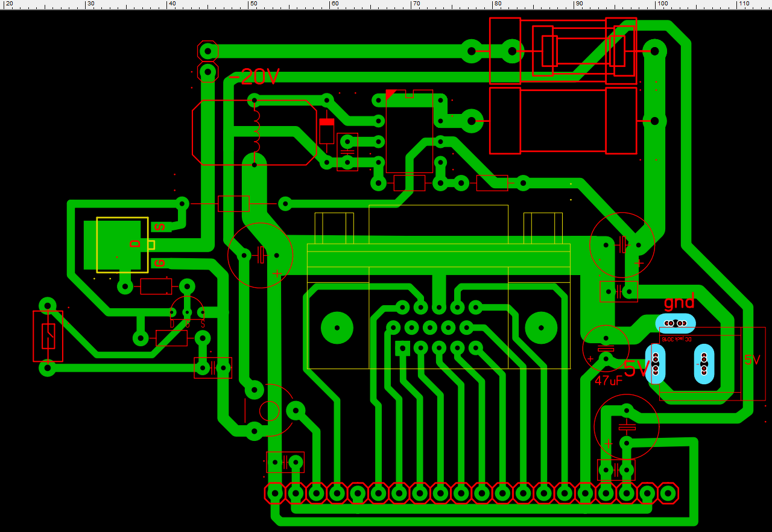Screen dimensions: 772x532
Task: Select the red fuse symbol footprint
Action: [x=48, y=336]
